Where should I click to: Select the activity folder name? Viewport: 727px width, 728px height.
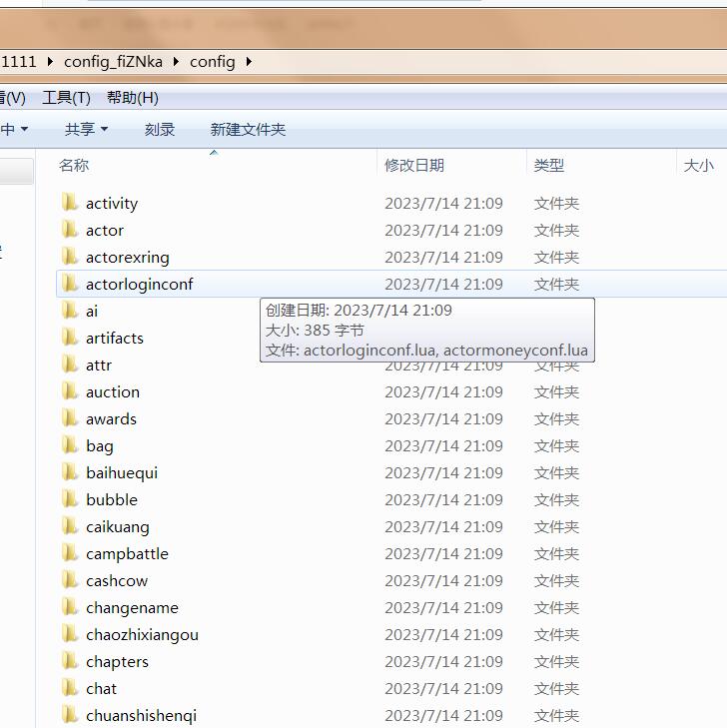tap(112, 204)
